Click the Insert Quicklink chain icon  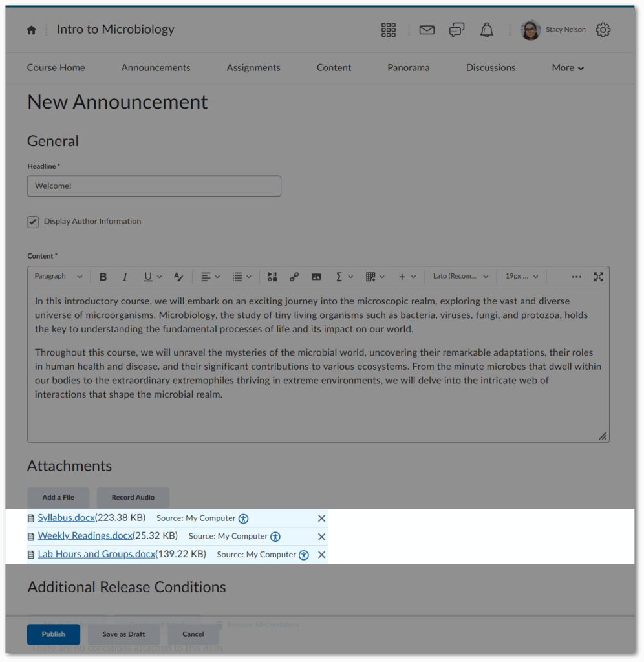tap(294, 276)
